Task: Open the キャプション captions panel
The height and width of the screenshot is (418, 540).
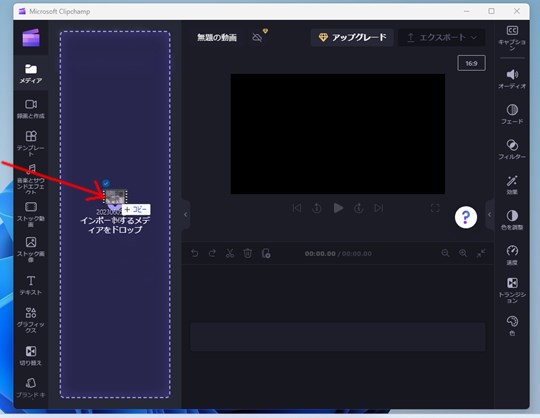Action: (x=512, y=38)
